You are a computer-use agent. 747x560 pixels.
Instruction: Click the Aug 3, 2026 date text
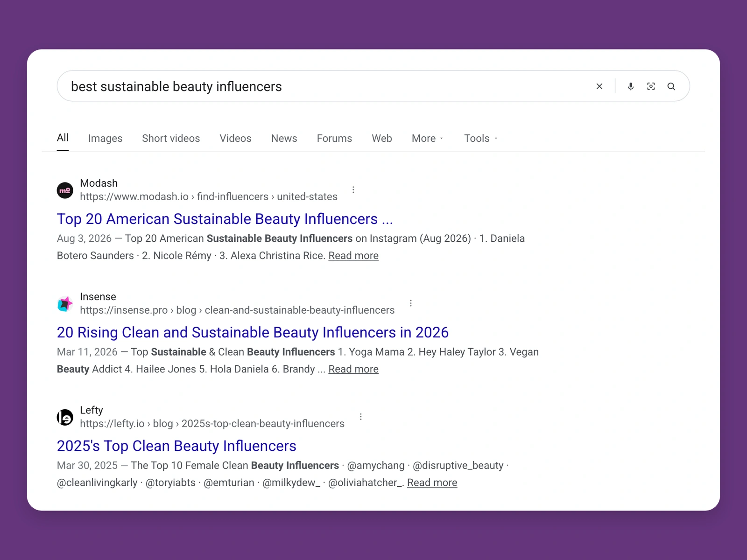(85, 238)
